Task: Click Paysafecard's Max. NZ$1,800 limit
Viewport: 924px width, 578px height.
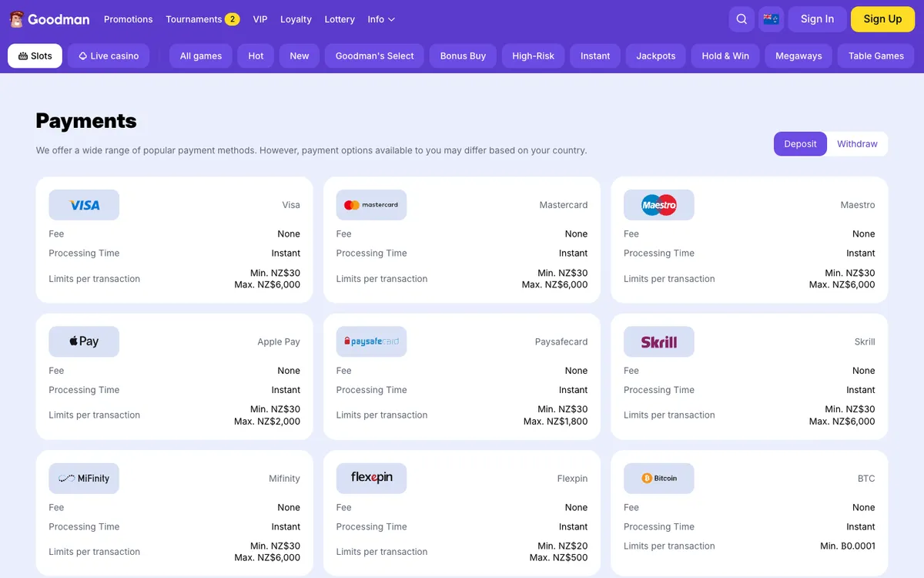Action: 555,422
